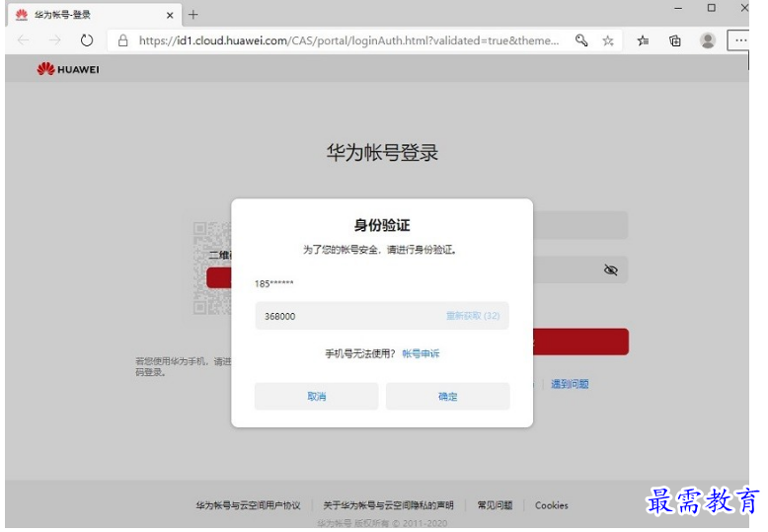Click the 帐号申诉 account appeal link
768x532 pixels.
[x=421, y=353]
